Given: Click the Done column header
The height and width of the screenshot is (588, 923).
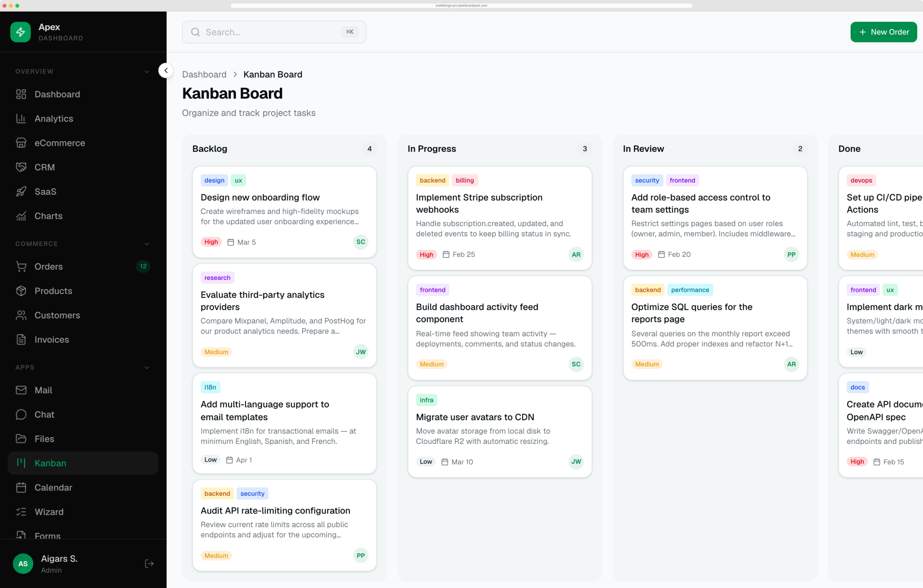Looking at the screenshot, I should pyautogui.click(x=849, y=149).
